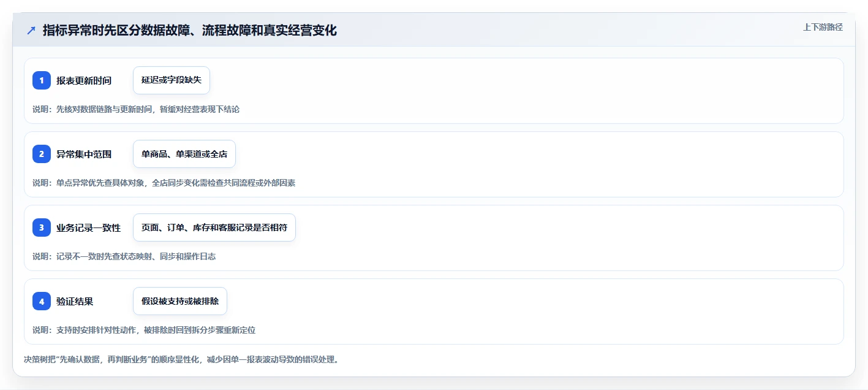Click the step number 3 badge
Image resolution: width=868 pixels, height=390 pixels.
pyautogui.click(x=42, y=227)
